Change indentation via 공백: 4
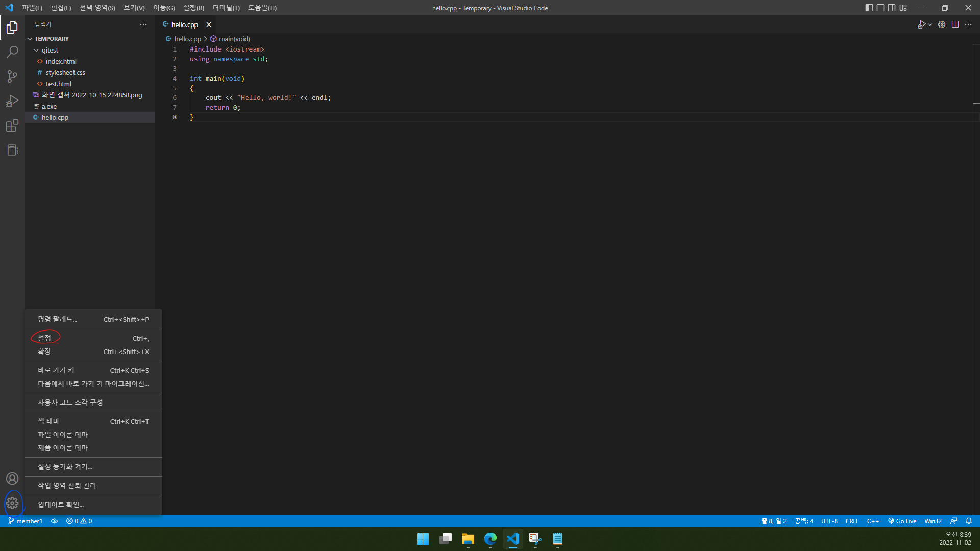 [x=804, y=521]
